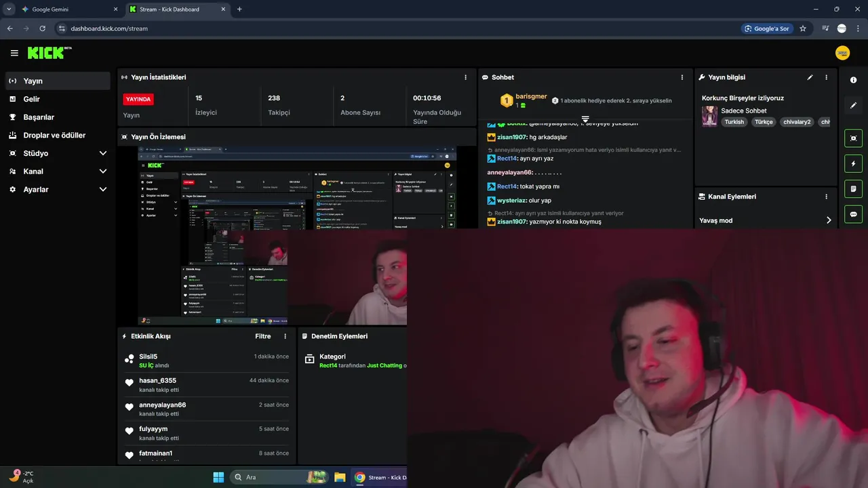This screenshot has width=868, height=488.
Task: Expand the Ayarlar sidebar section
Action: [x=58, y=190]
